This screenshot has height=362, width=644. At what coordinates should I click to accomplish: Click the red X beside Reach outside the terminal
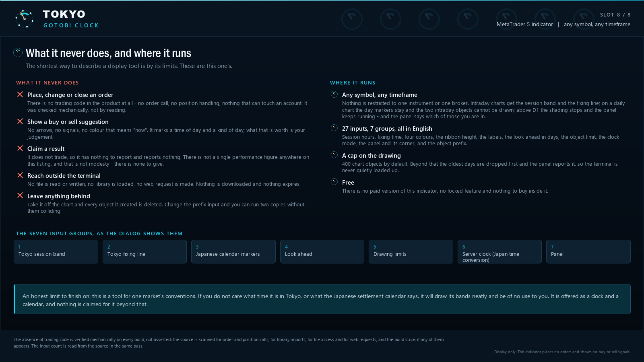click(20, 175)
